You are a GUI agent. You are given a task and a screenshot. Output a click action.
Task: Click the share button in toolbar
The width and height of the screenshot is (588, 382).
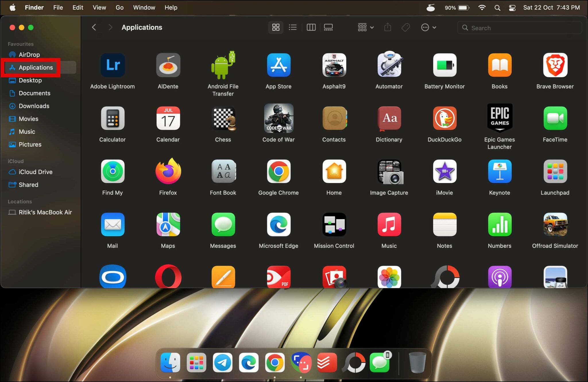click(388, 28)
